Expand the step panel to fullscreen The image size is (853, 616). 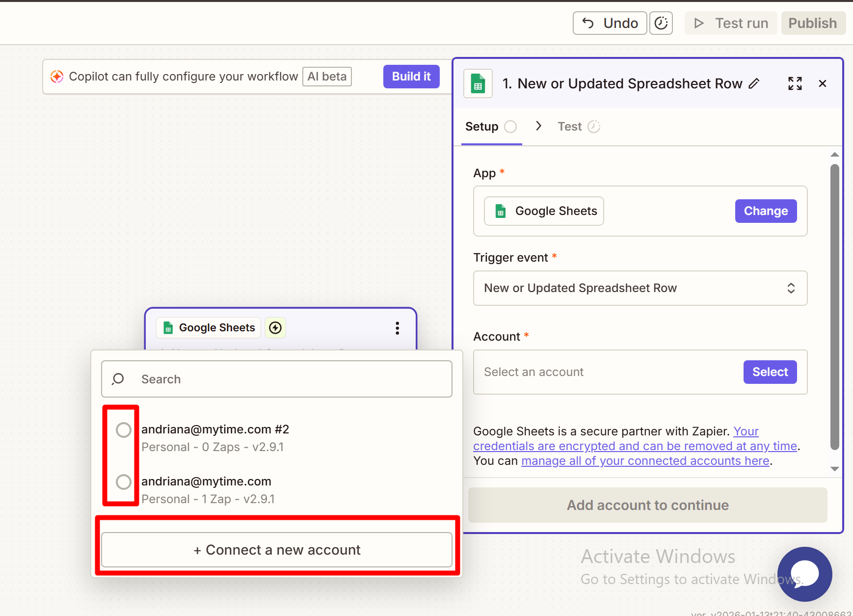[795, 83]
